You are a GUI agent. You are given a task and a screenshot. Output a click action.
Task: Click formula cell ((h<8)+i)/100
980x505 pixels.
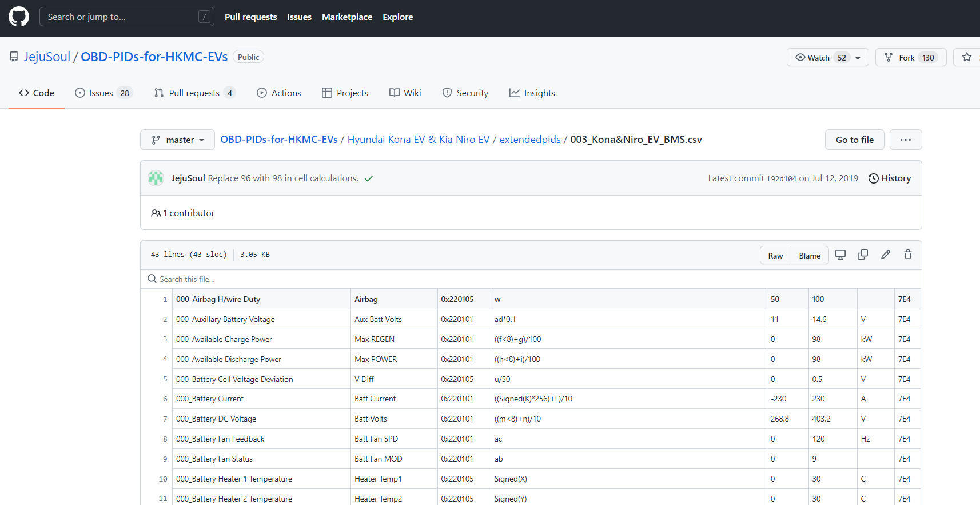[x=629, y=359]
